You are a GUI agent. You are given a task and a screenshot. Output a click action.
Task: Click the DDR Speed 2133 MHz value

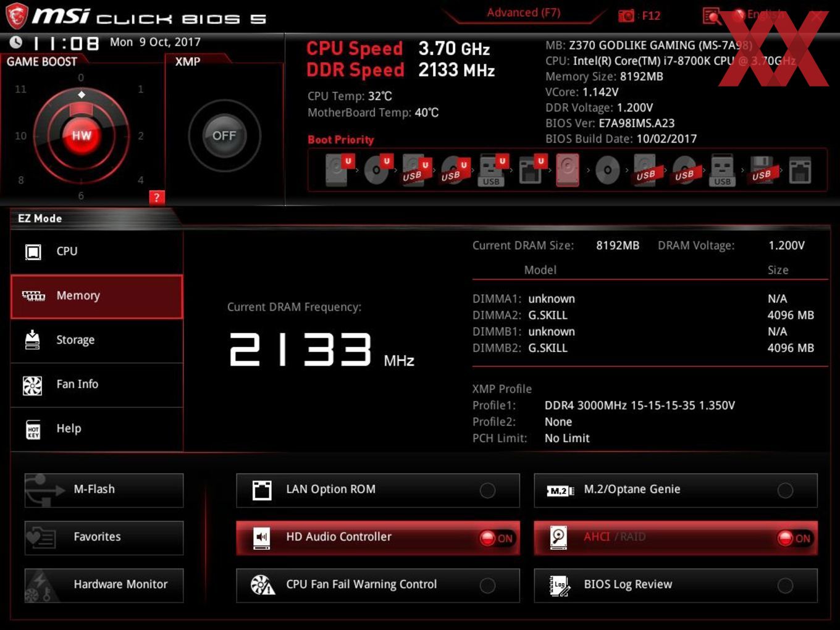456,70
